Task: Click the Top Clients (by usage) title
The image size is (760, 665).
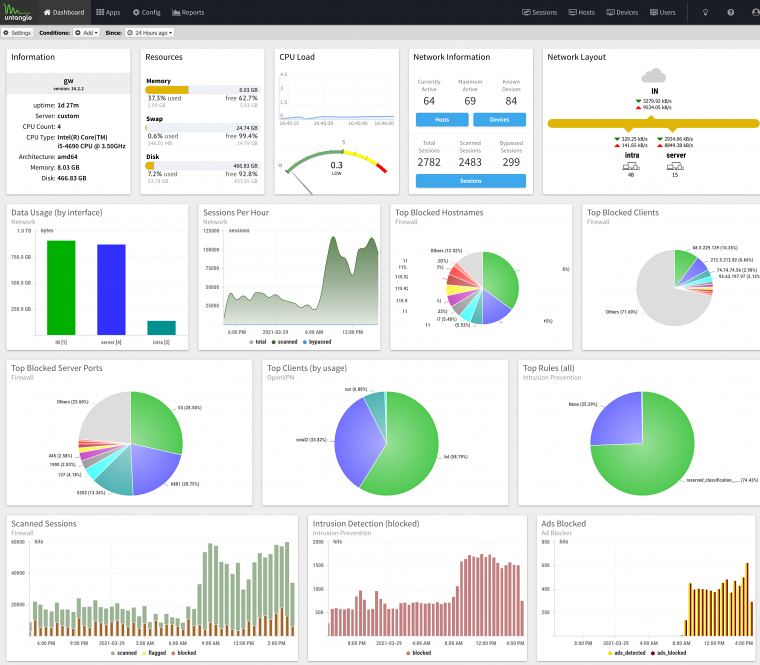Action: pos(307,368)
